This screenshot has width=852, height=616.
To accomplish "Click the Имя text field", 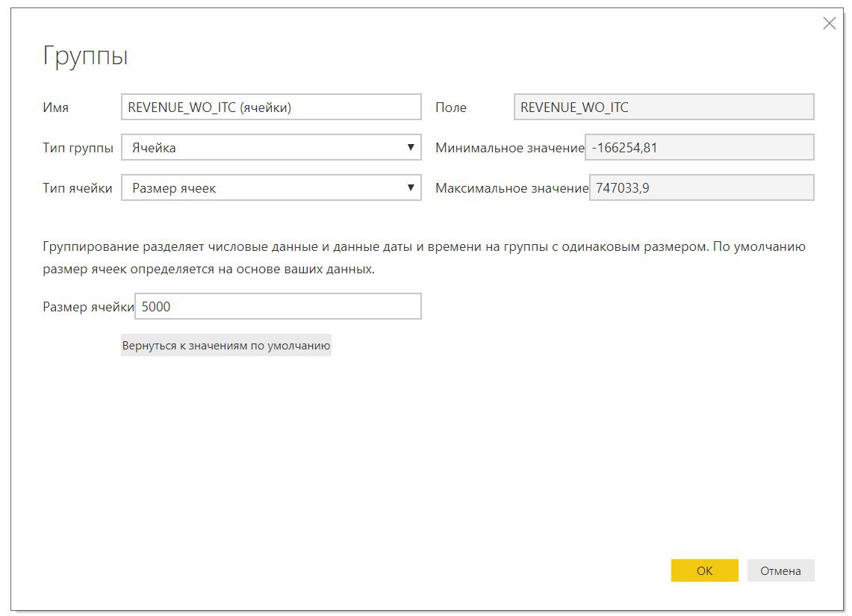I will coord(271,108).
